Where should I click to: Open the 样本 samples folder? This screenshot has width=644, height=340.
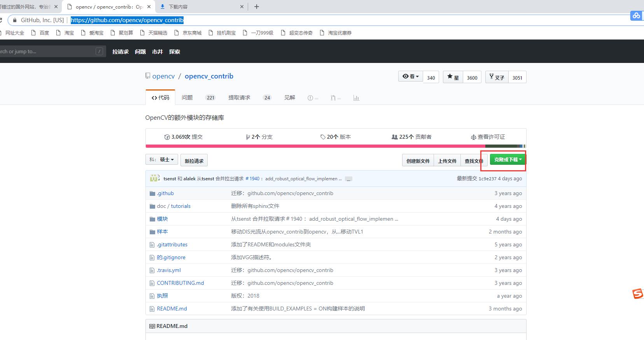(162, 232)
